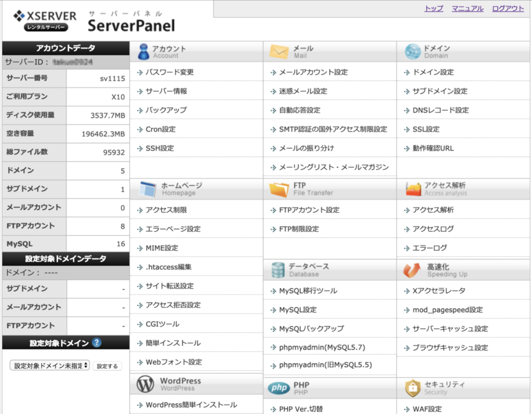Open SSL設定 under Domain

pos(425,129)
